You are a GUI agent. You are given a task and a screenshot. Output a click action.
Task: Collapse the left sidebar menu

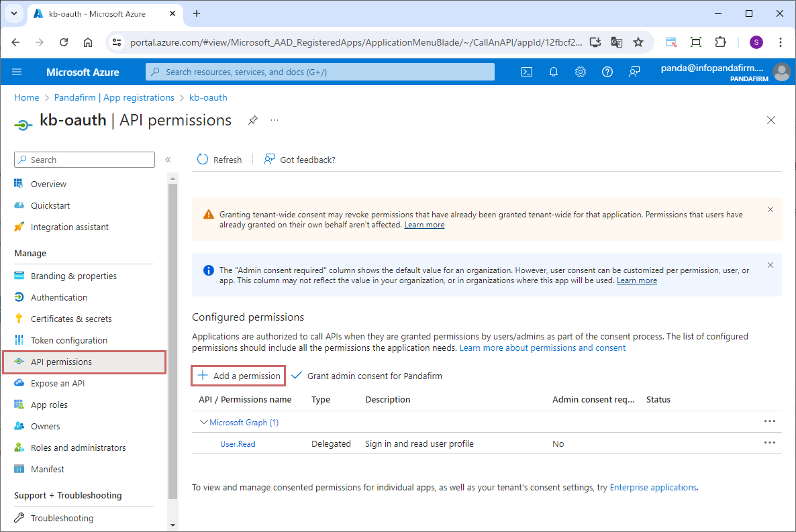pos(168,160)
